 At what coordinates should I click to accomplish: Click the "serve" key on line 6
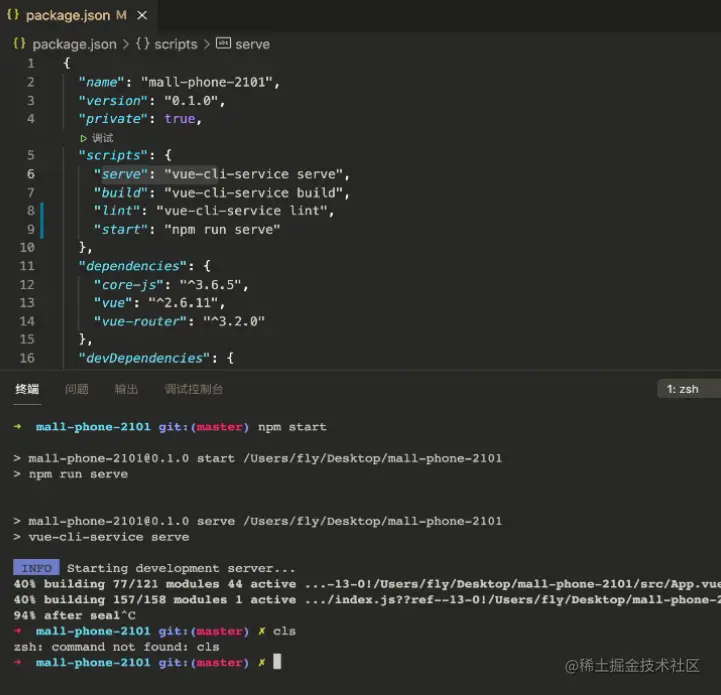pos(121,174)
